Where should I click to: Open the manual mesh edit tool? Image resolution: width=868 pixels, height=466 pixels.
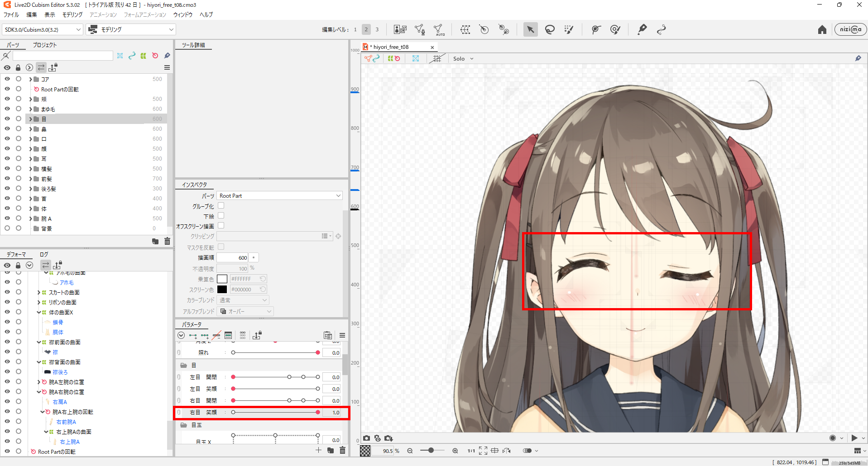tap(420, 29)
